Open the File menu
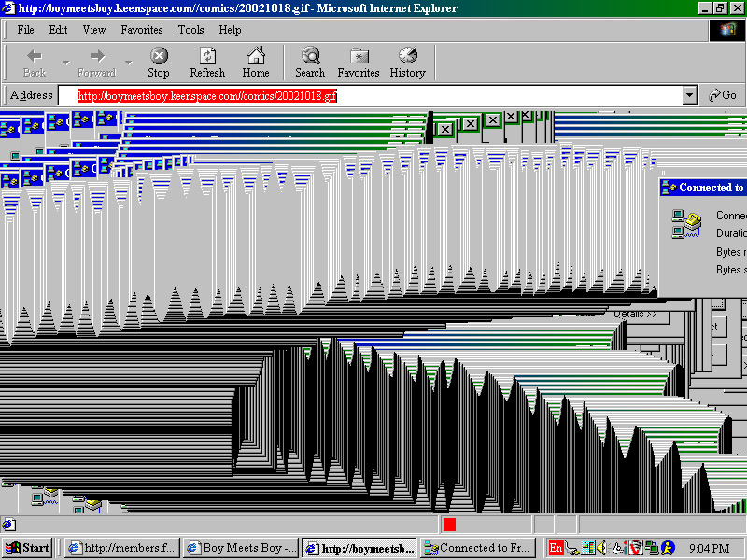 coord(26,30)
